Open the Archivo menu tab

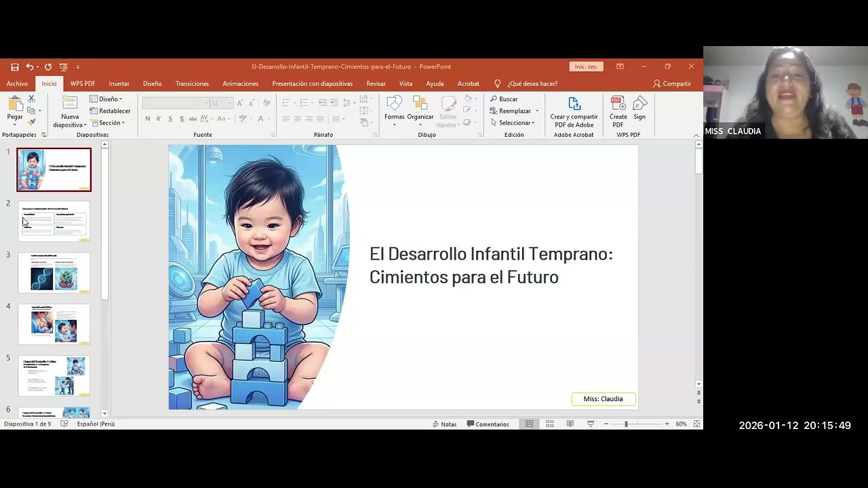tap(17, 83)
